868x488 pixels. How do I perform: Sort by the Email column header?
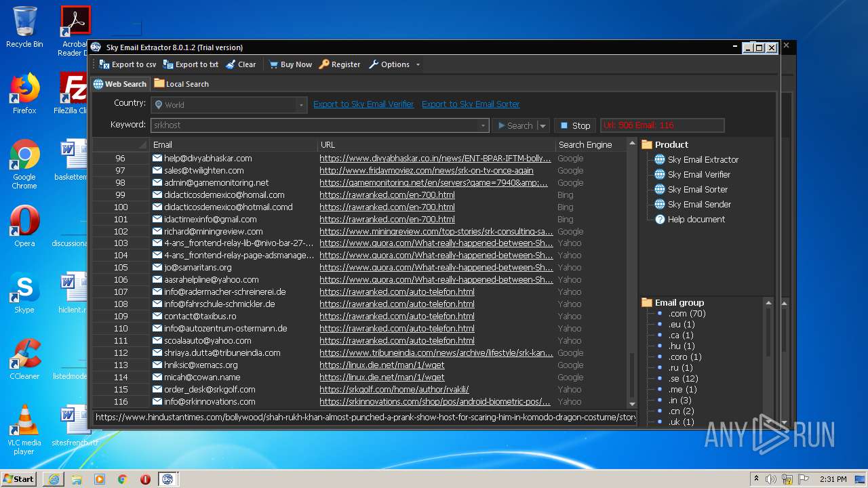click(234, 144)
